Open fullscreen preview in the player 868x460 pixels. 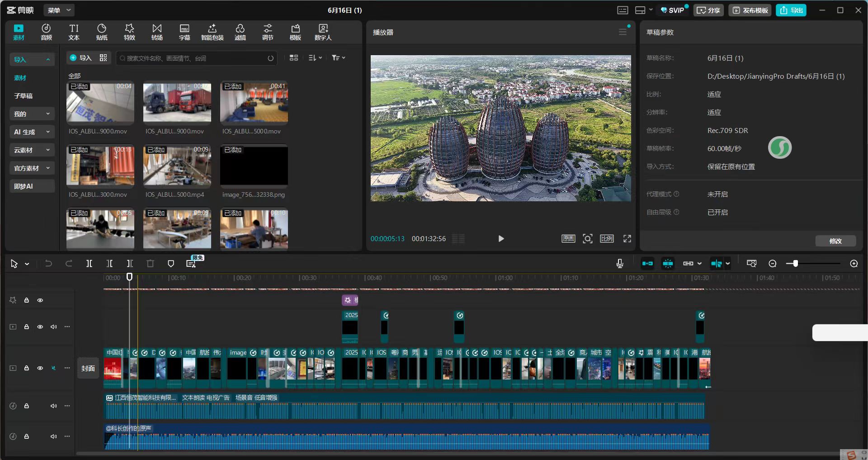[627, 239]
